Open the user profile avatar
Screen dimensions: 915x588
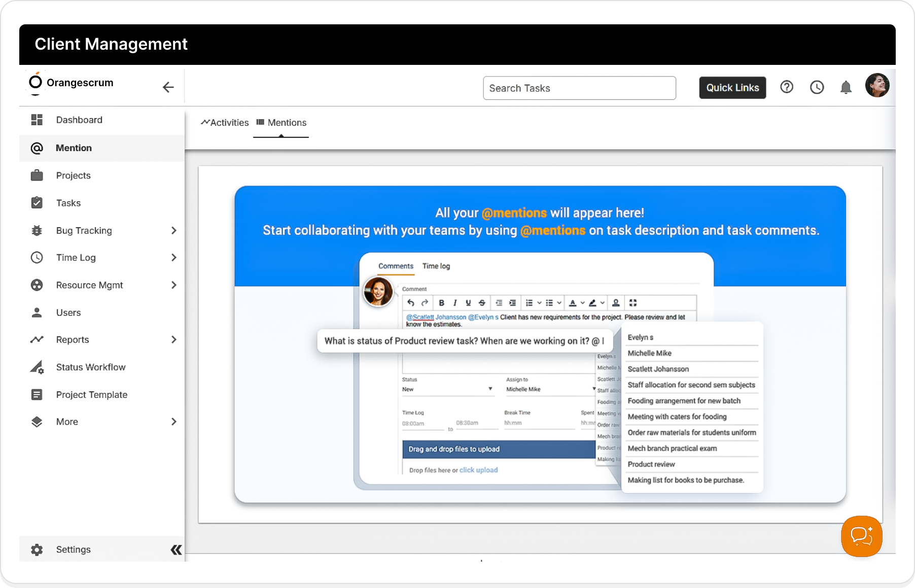877,85
